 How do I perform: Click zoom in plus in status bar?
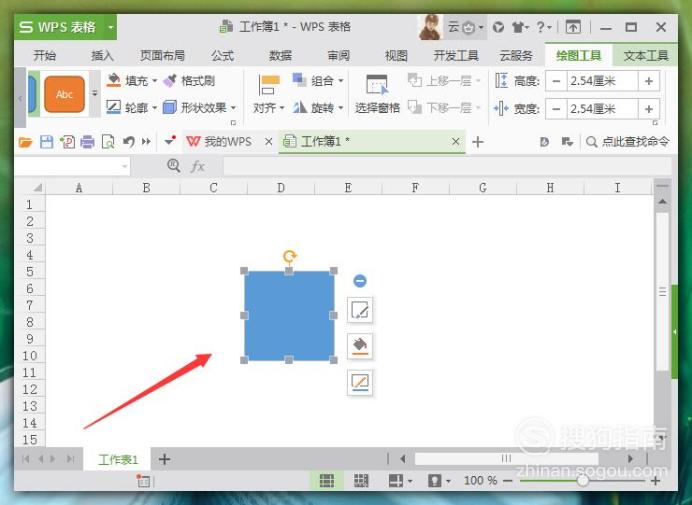point(656,481)
